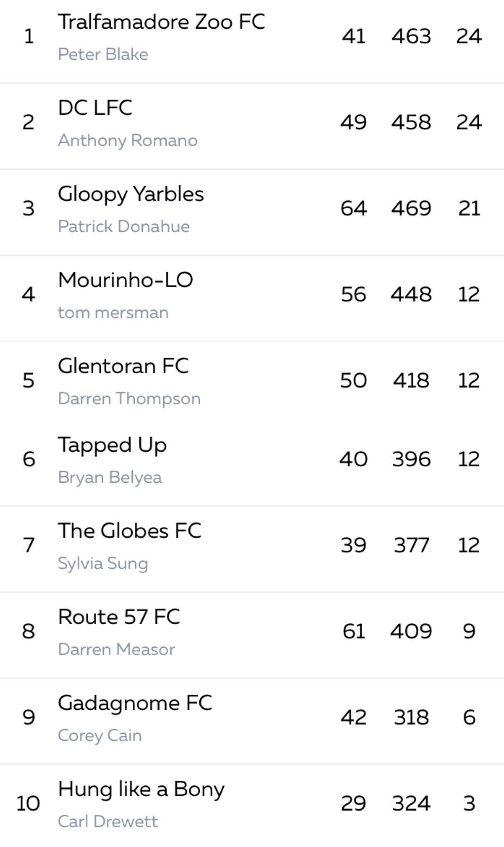Open Route 57 FC team

coord(119,617)
